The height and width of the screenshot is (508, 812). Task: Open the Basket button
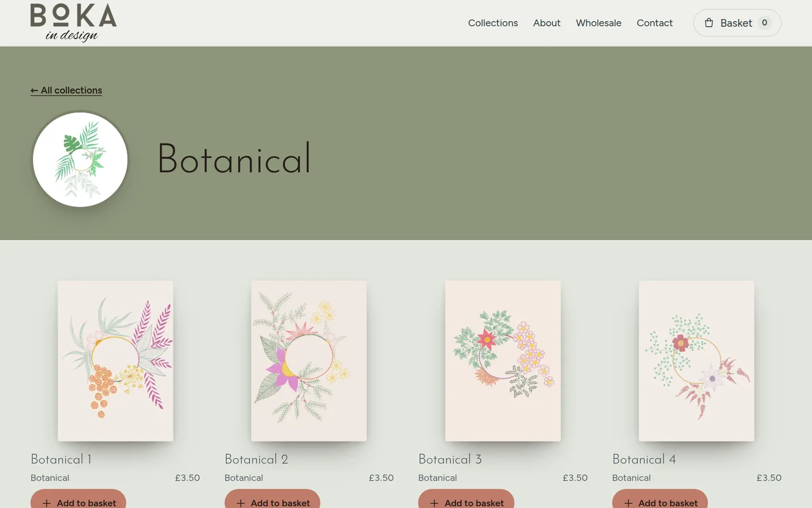(x=737, y=23)
